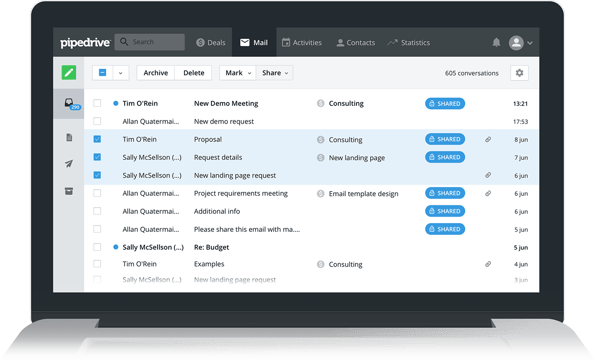Image resolution: width=595 pixels, height=360 pixels.
Task: Click '605 conversations' count text
Action: (472, 73)
